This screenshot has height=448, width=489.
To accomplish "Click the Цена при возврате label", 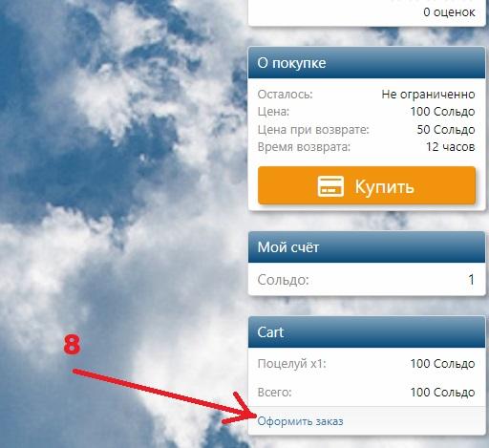I will [x=313, y=130].
